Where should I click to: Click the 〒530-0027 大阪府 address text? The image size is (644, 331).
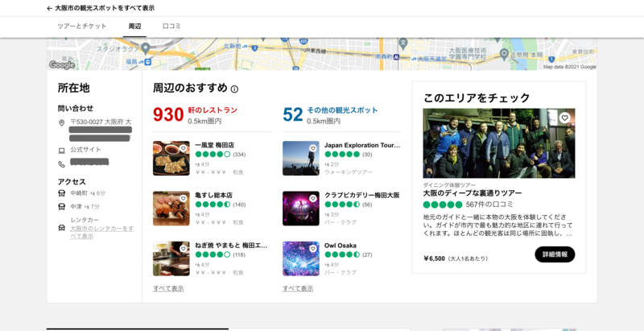click(101, 122)
